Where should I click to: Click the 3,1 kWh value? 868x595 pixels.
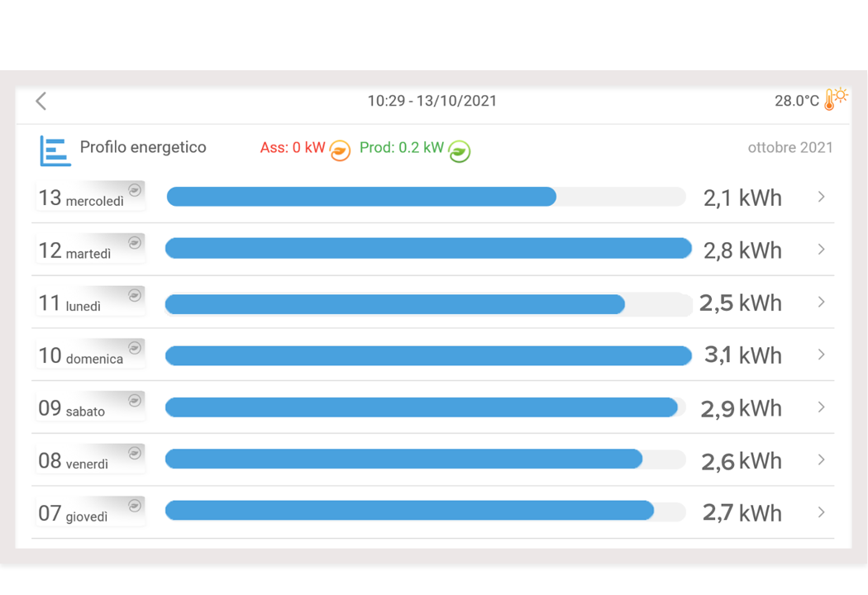coord(742,355)
